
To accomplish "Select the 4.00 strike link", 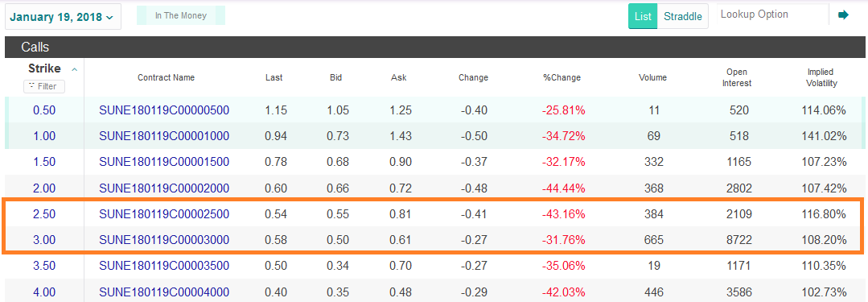I will pyautogui.click(x=44, y=292).
